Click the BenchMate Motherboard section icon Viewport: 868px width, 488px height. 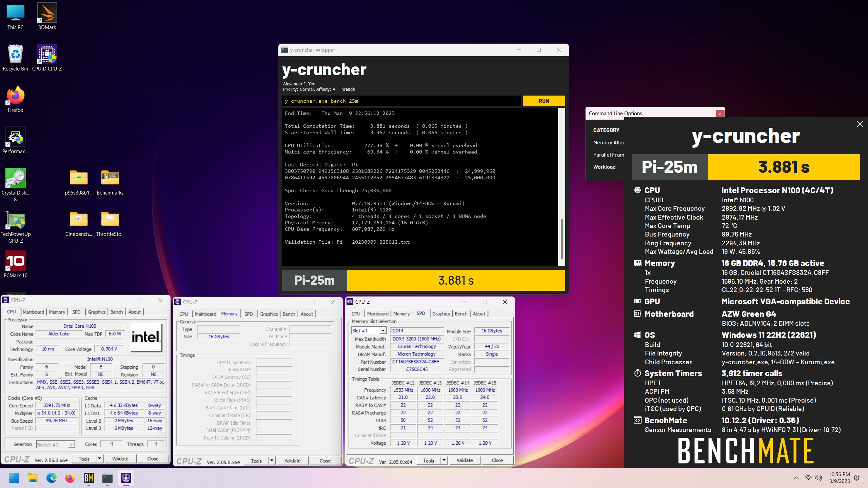[637, 314]
